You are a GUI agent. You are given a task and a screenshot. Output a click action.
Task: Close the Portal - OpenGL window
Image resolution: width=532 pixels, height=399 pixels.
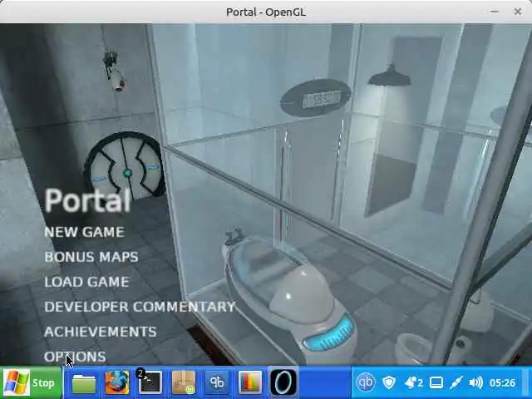pos(518,12)
